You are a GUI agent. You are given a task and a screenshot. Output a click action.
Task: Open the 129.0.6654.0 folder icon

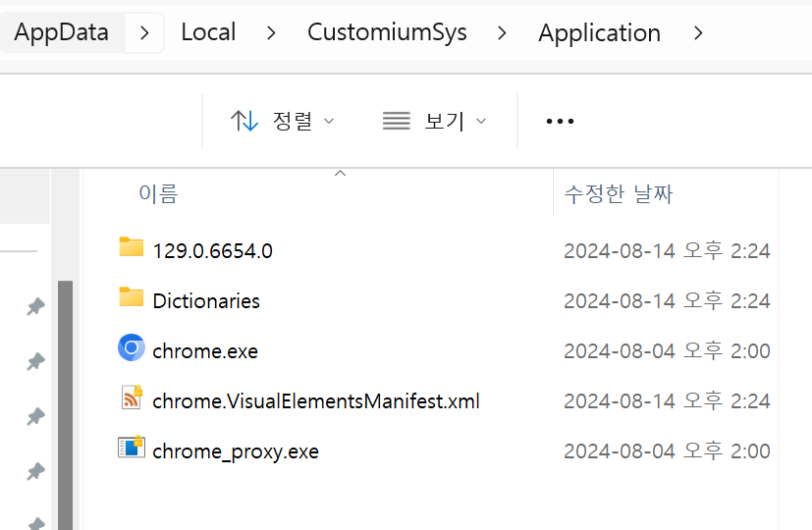[131, 247]
